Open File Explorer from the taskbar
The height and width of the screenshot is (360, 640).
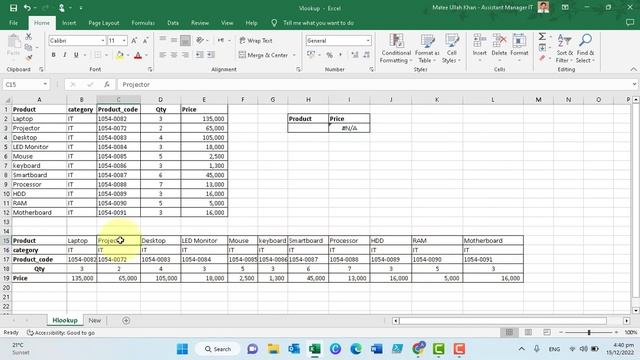(273, 349)
